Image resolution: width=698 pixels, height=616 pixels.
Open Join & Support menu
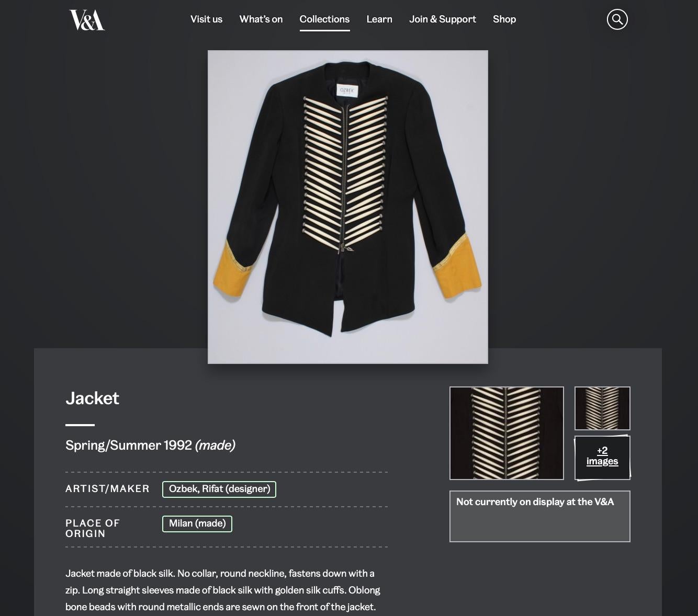[443, 19]
